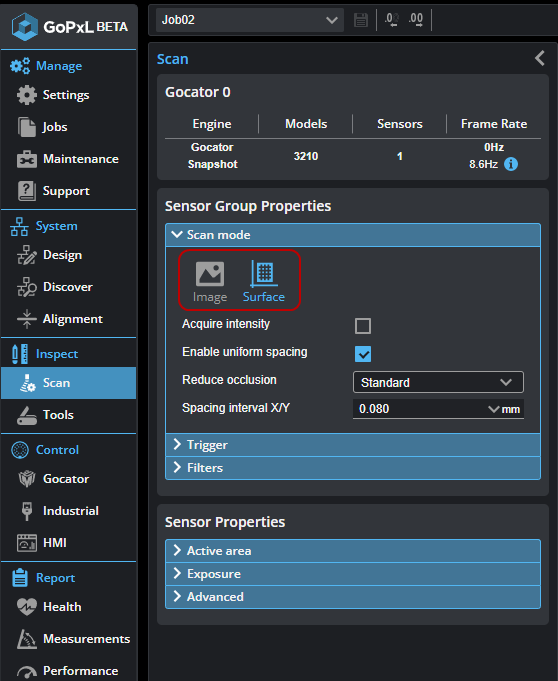Uncheck Enable uniform spacing

point(363,354)
